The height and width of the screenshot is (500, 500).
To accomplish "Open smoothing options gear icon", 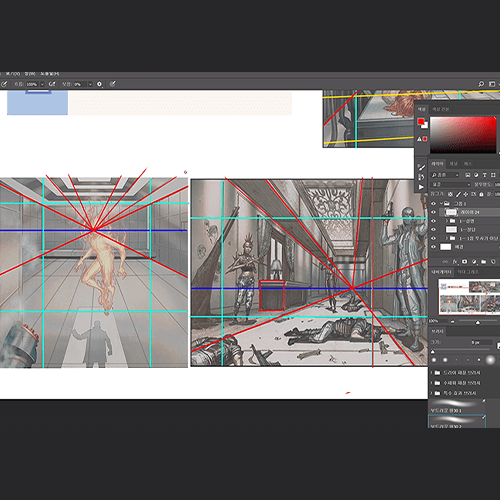I will coord(99,84).
